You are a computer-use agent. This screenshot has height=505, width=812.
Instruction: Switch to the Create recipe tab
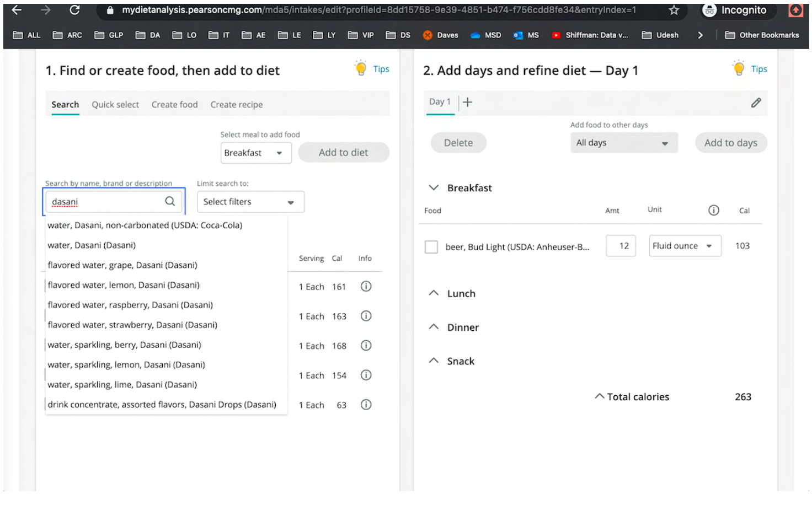coord(236,105)
